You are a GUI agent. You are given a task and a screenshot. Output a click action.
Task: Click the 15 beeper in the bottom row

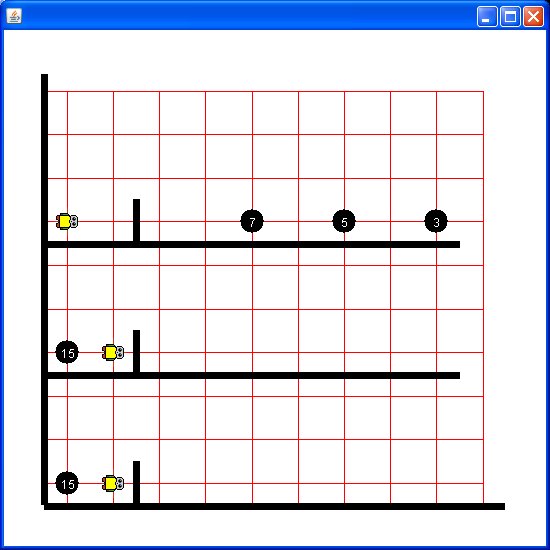pyautogui.click(x=67, y=483)
